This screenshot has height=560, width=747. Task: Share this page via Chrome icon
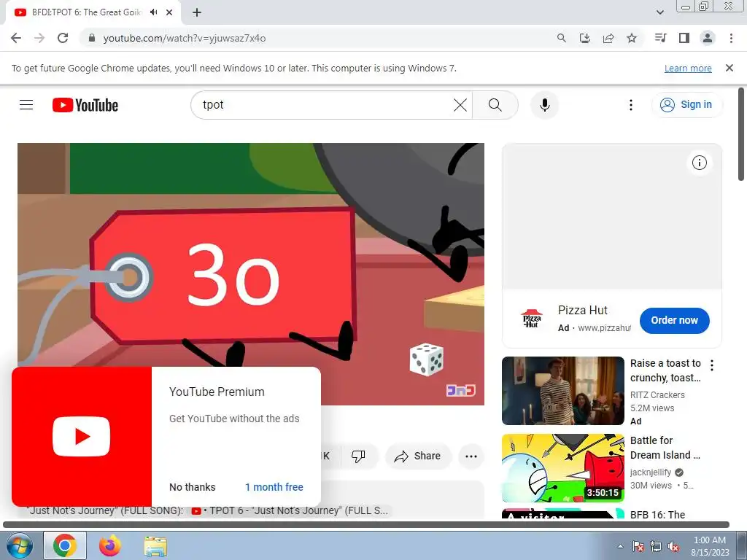pos(608,38)
